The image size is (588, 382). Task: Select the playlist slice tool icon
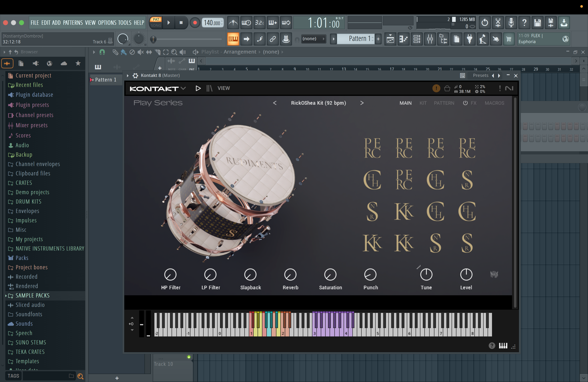click(x=157, y=52)
